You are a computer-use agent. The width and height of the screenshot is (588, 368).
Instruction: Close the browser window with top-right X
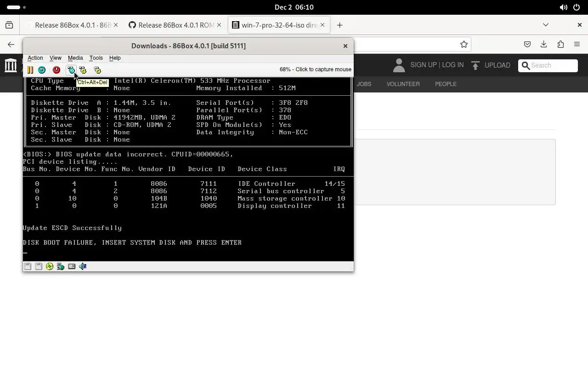point(579,25)
